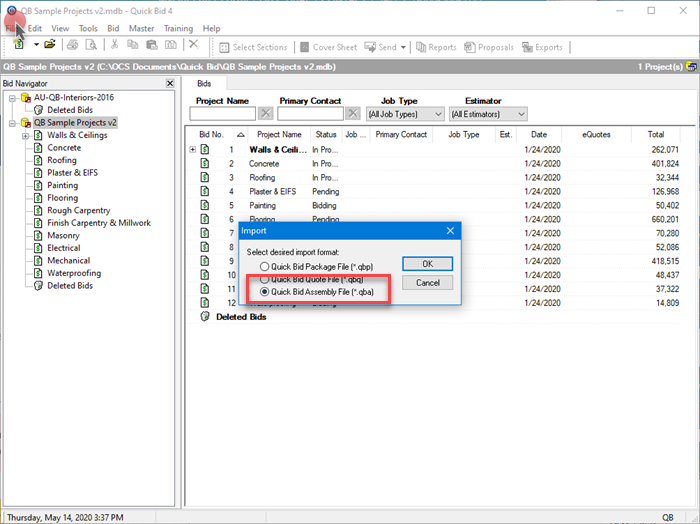Open the New Bid dropdown arrow
Screen dimensions: 700x524
pyautogui.click(x=36, y=45)
